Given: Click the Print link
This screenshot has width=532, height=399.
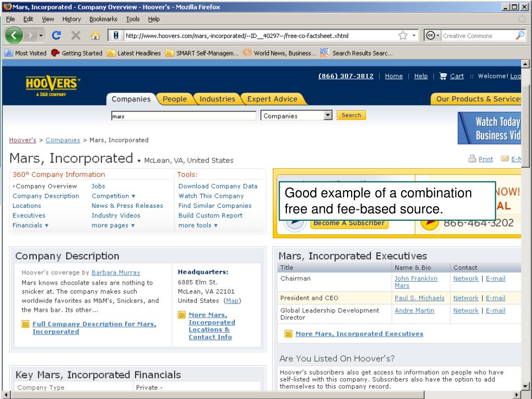Looking at the screenshot, I should 486,159.
